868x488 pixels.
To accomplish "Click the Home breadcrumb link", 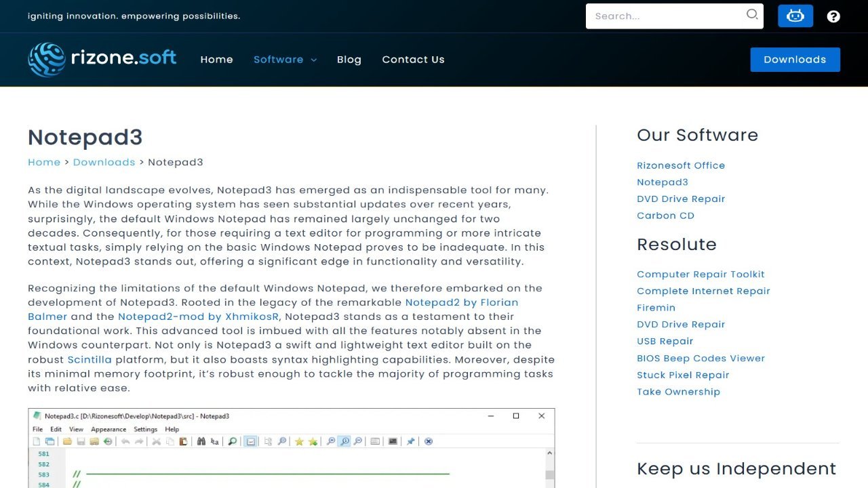I will click(44, 162).
